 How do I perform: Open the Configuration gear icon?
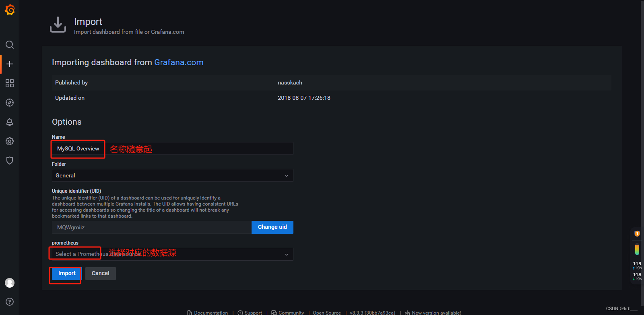pyautogui.click(x=10, y=141)
